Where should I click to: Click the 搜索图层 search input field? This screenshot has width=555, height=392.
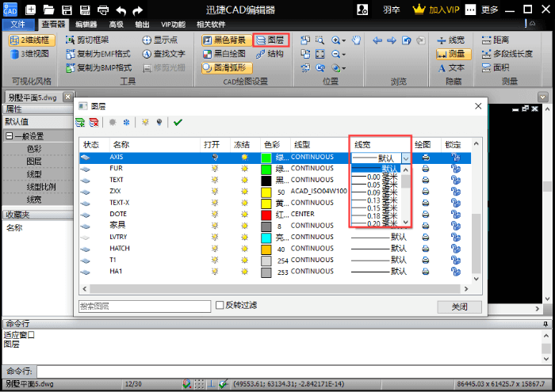point(144,306)
